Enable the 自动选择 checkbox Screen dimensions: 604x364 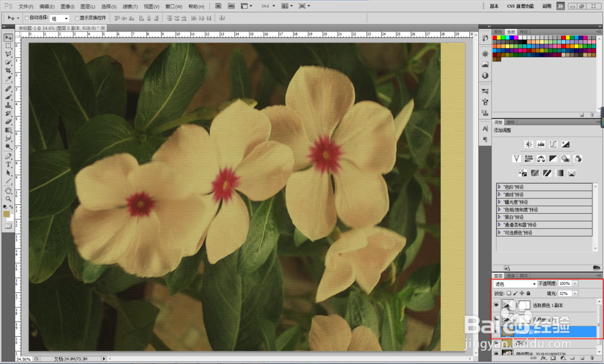[27, 18]
